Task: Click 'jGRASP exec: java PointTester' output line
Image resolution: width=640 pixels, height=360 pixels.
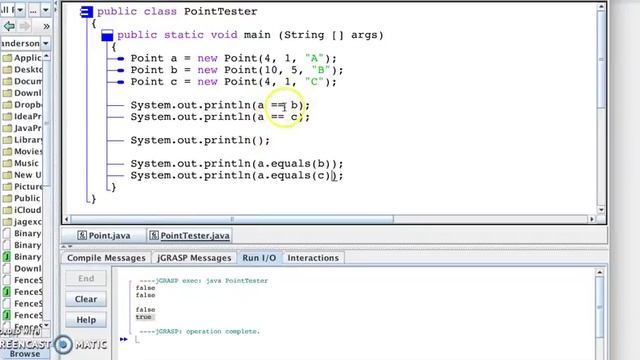Action: (x=204, y=281)
